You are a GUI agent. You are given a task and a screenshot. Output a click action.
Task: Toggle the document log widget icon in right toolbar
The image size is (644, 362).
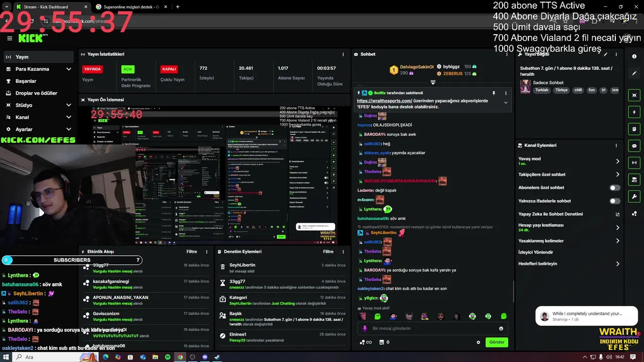634,129
